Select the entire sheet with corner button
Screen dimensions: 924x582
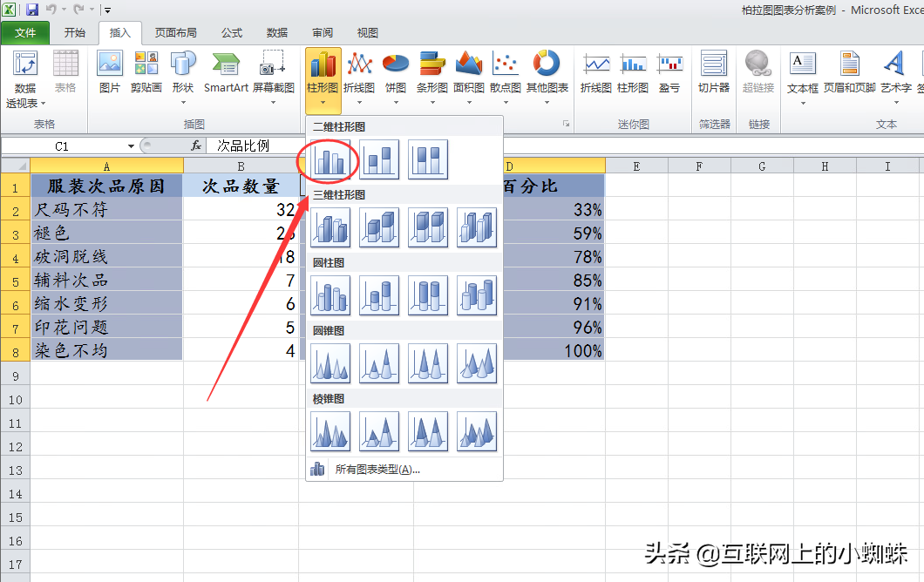coord(16,166)
